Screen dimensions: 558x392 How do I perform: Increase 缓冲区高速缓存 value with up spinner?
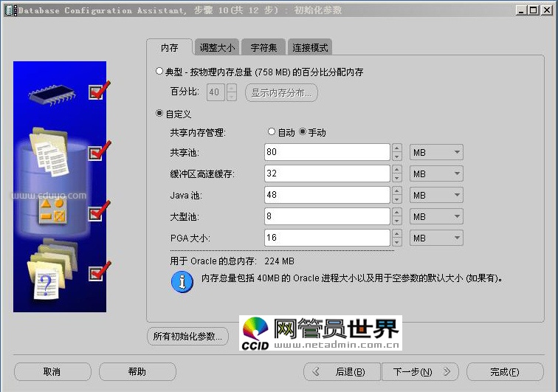coord(397,169)
